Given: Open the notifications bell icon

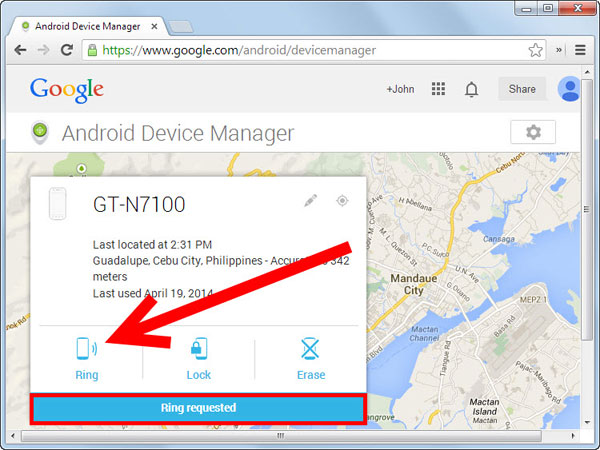Looking at the screenshot, I should coord(471,89).
